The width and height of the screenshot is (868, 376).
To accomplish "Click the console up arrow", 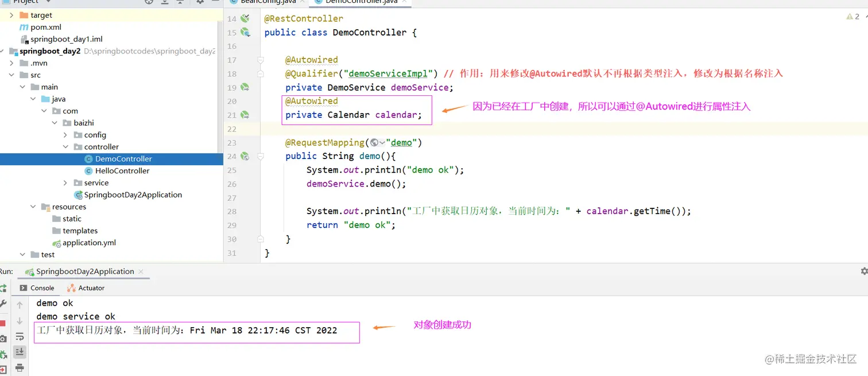I will (20, 305).
